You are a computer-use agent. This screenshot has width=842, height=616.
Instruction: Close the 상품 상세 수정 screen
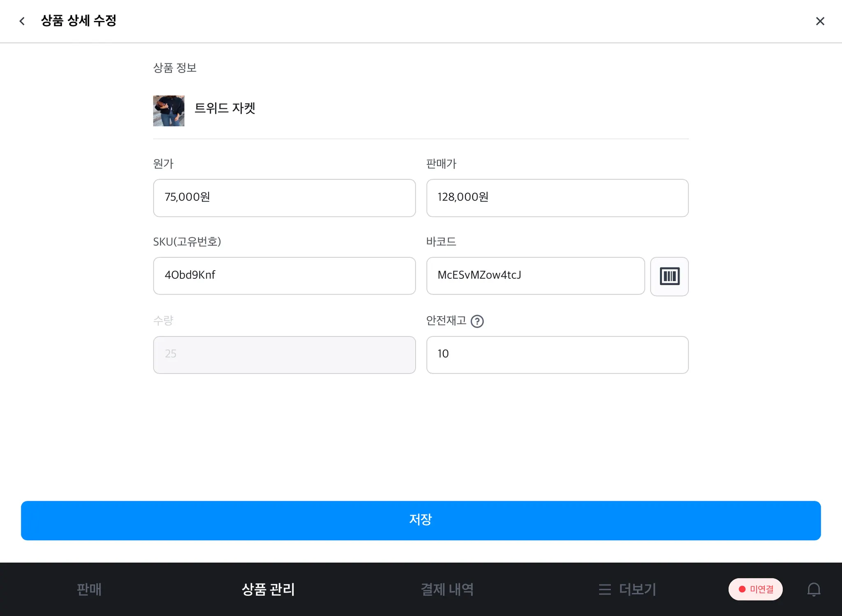coord(820,21)
